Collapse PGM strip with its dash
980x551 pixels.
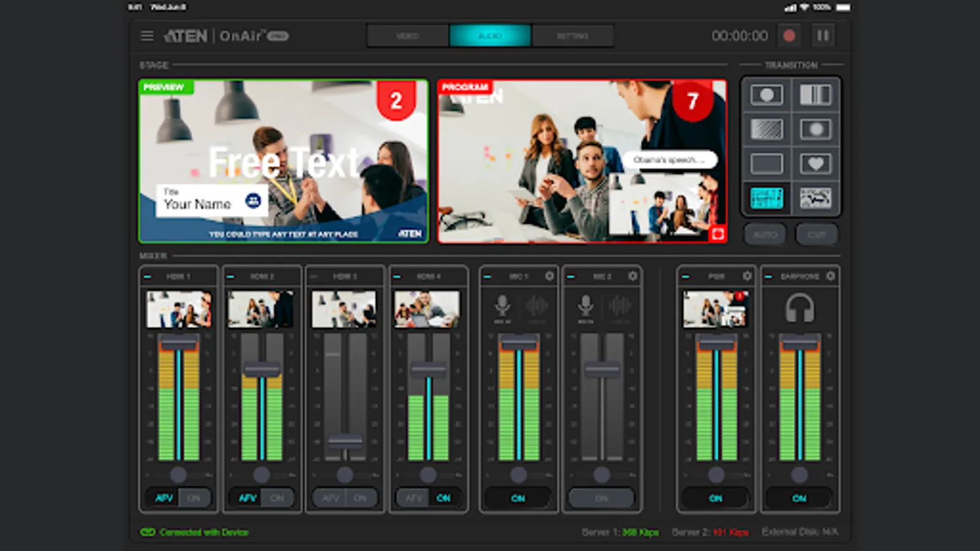point(685,277)
